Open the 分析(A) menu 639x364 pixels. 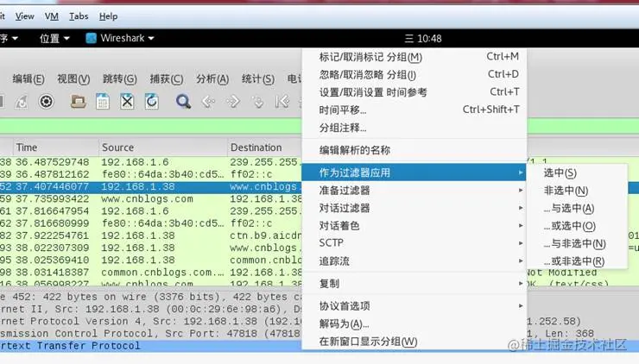pyautogui.click(x=212, y=78)
